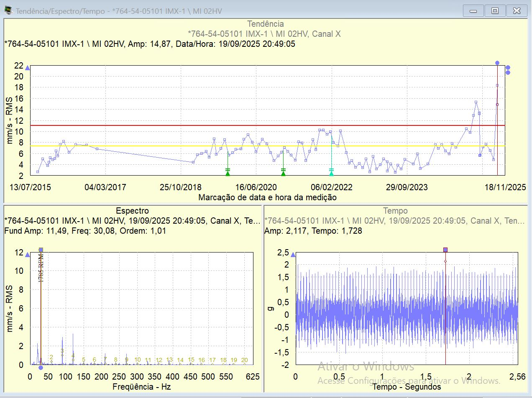Screen dimensions: 532x398
Task: Select harmonic marker 4 in the spectrum
Action: pyautogui.click(x=73, y=355)
